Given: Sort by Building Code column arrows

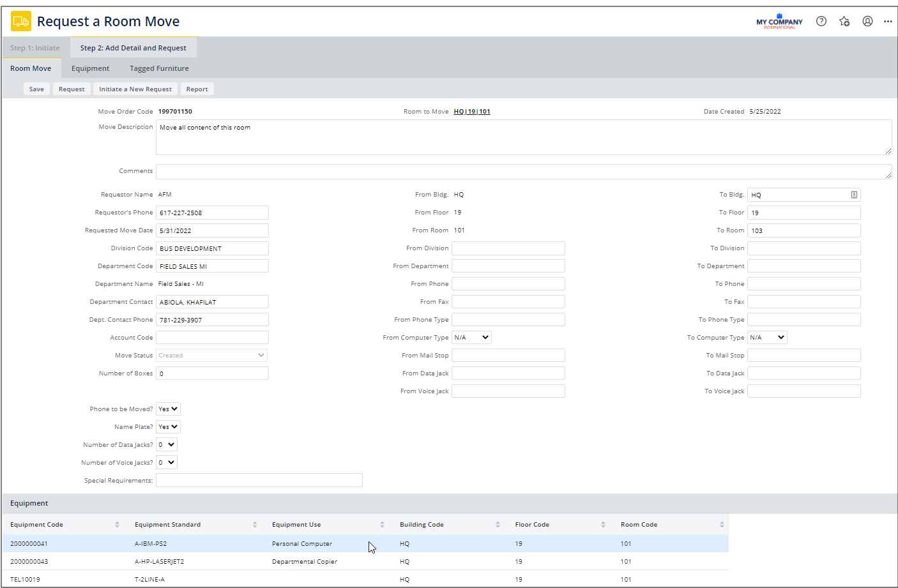Looking at the screenshot, I should (498, 525).
